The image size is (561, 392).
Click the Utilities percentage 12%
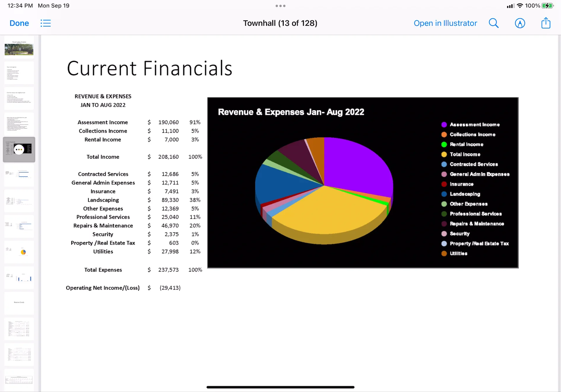tap(195, 251)
